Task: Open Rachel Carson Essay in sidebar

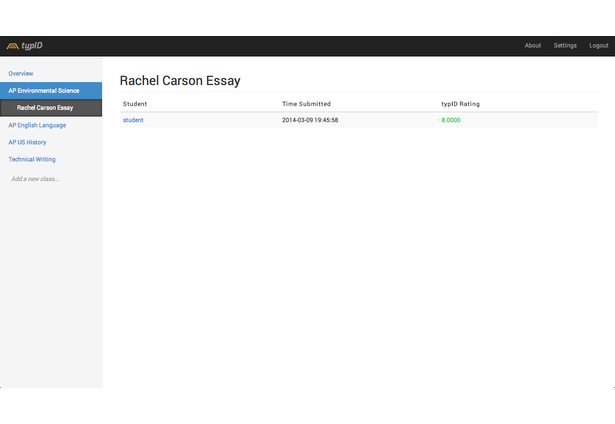Action: click(51, 108)
